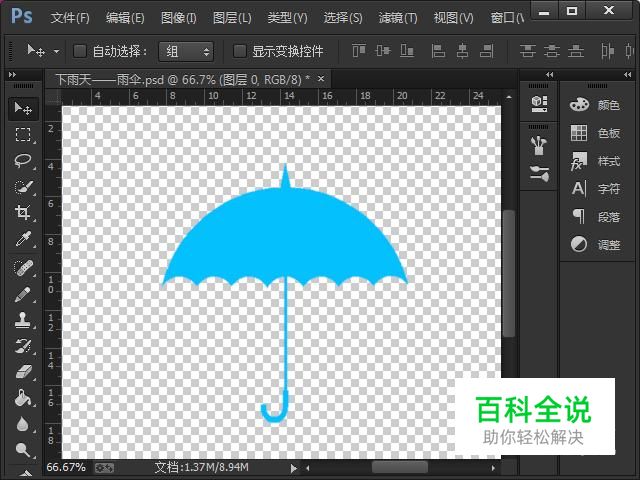Open the 文件(F) menu
This screenshot has height=480, width=640.
click(x=70, y=18)
